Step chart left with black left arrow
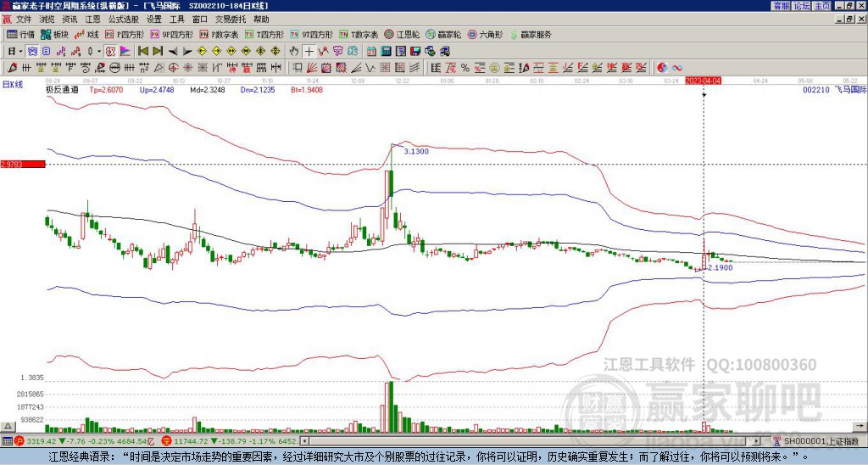 [173, 52]
